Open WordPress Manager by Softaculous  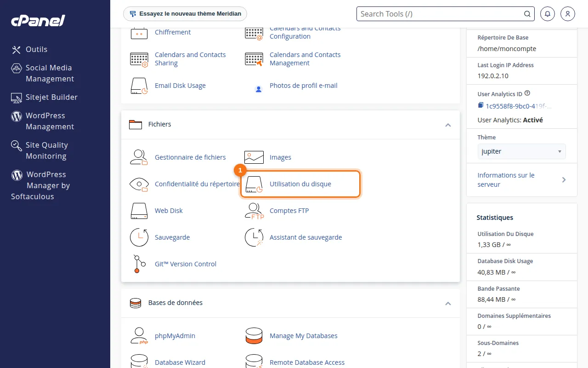point(40,185)
